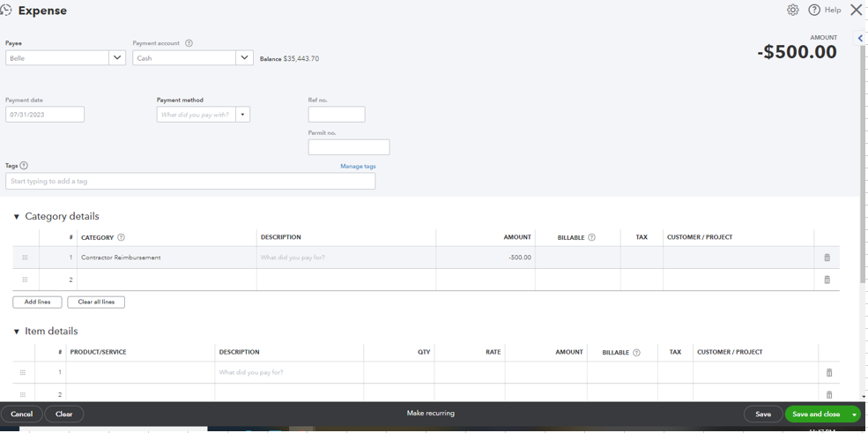
Task: Click the Save button
Action: pyautogui.click(x=763, y=414)
